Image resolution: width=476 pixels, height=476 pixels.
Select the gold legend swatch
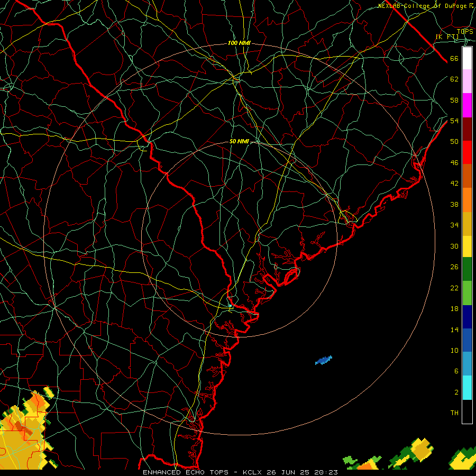[x=467, y=224]
